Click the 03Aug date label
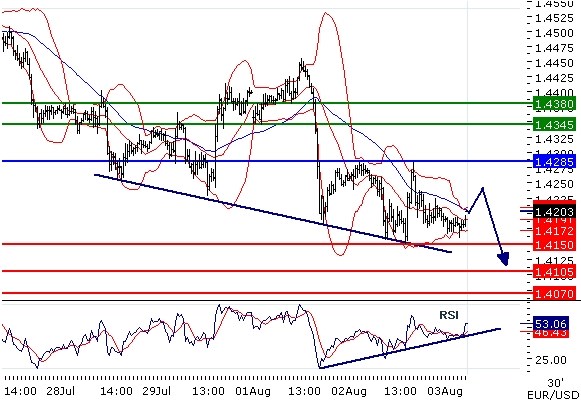 445,391
